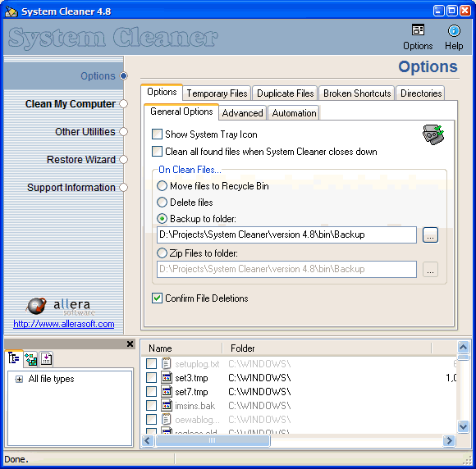Switch to the Duplicate Files tab
Image resolution: width=476 pixels, height=469 pixels.
click(x=285, y=93)
